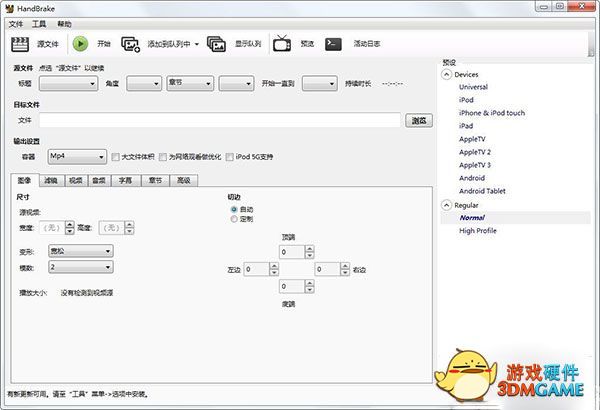Click the 显示队列 toolbar label
Image resolution: width=600 pixels, height=410 pixels.
248,44
